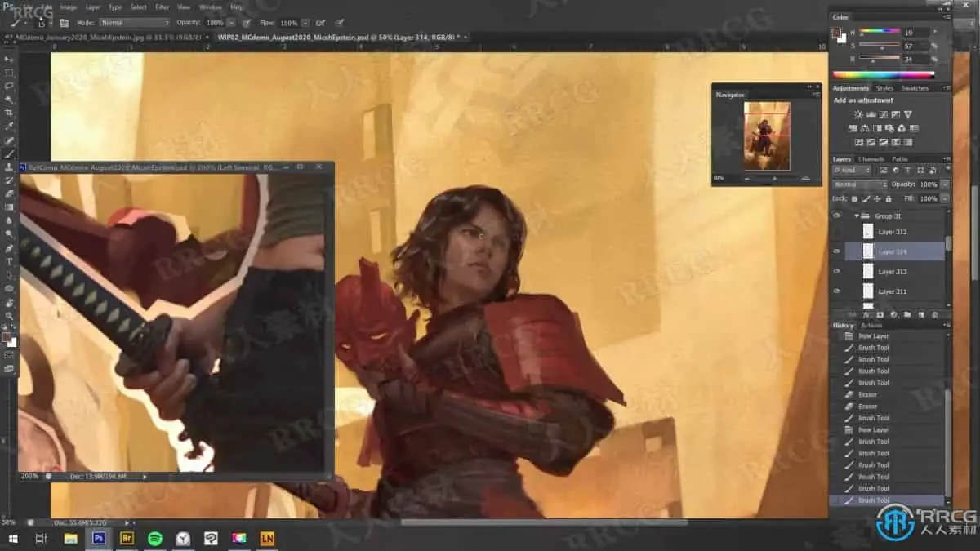This screenshot has height=551, width=980.
Task: Select the Eraser tool
Action: click(x=10, y=193)
